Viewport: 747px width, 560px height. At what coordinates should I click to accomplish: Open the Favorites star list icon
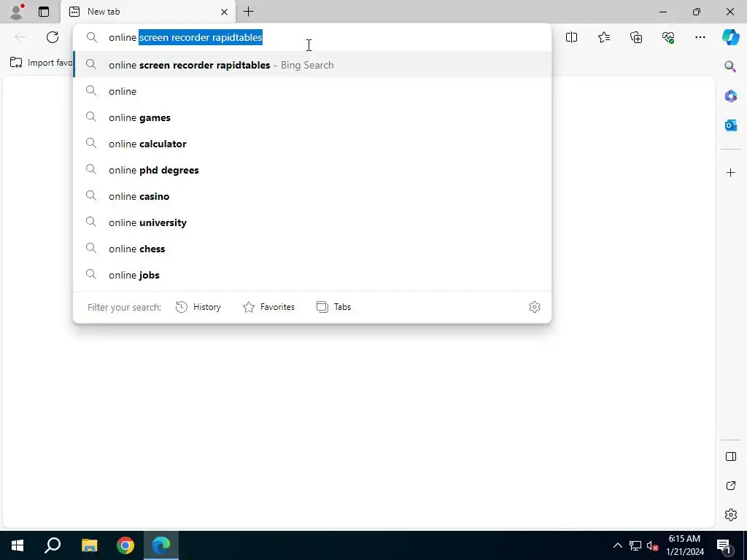pos(603,37)
